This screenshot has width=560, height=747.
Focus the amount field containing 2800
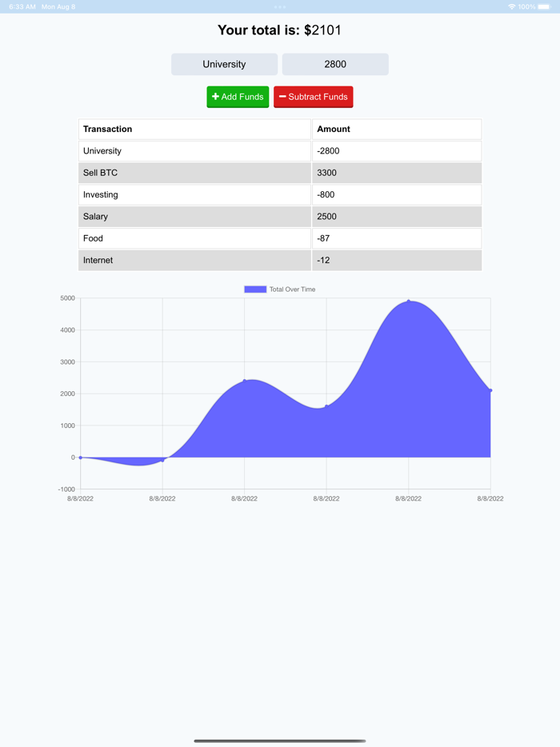pyautogui.click(x=335, y=64)
